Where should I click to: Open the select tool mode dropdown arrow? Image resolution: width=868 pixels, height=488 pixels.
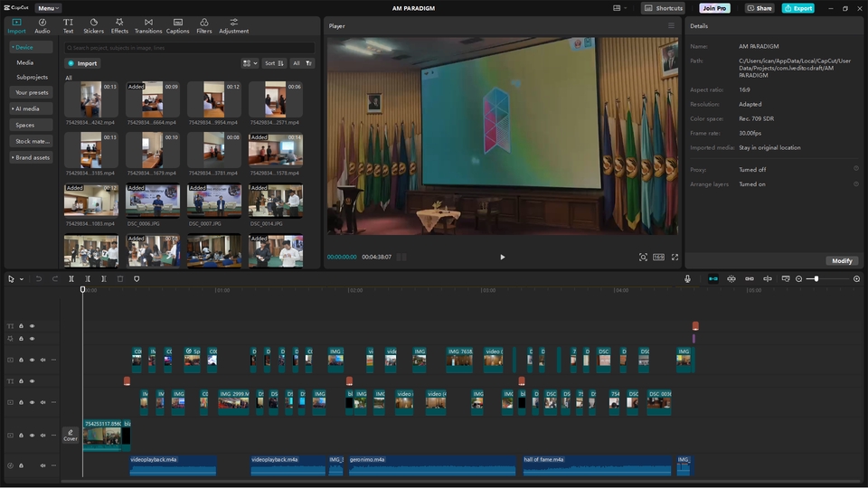click(x=22, y=279)
